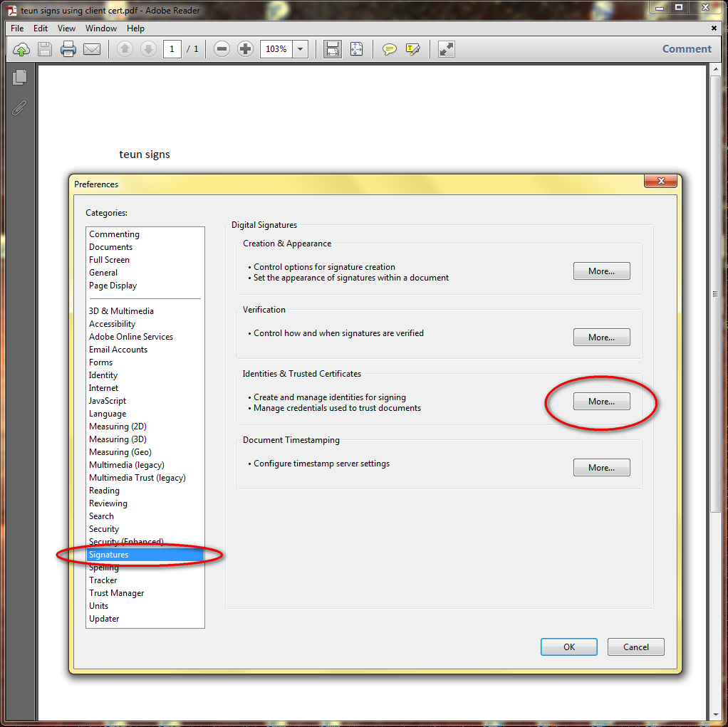728x727 pixels.
Task: Select the highlight text tool
Action: tap(413, 49)
